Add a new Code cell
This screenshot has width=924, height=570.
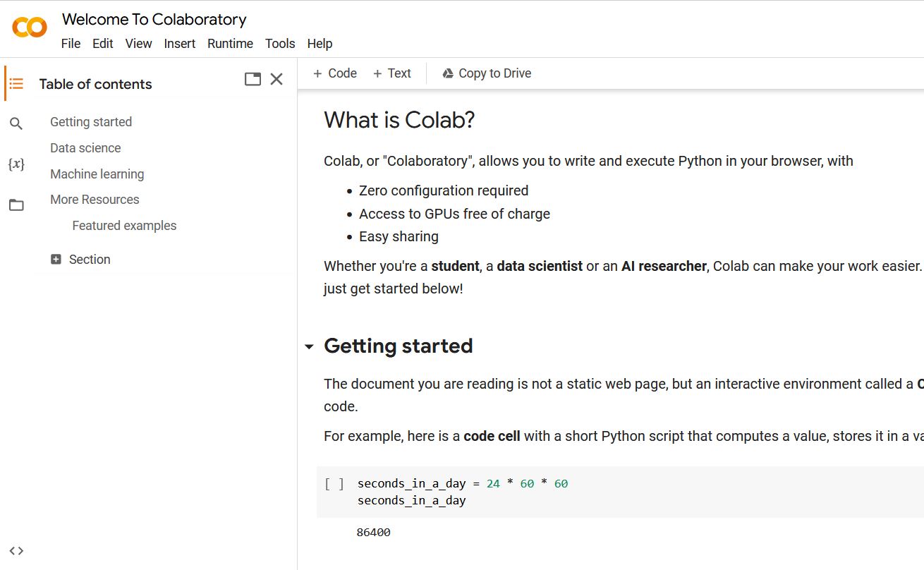[334, 73]
